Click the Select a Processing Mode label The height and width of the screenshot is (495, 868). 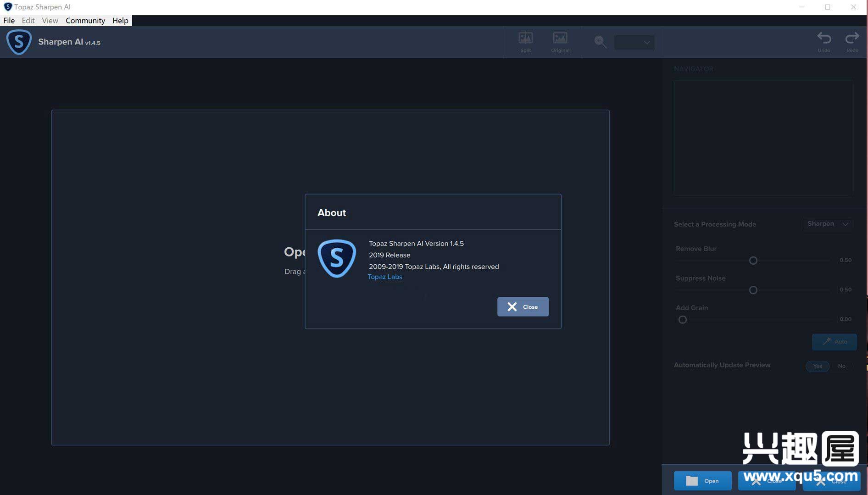click(715, 224)
